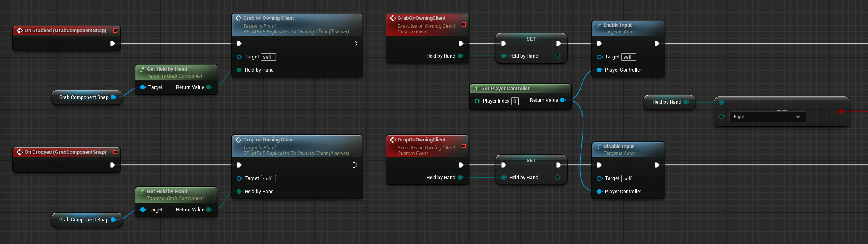The image size is (868, 244).
Task: Click Drop on Owning Client Target pin
Action: pos(239,178)
